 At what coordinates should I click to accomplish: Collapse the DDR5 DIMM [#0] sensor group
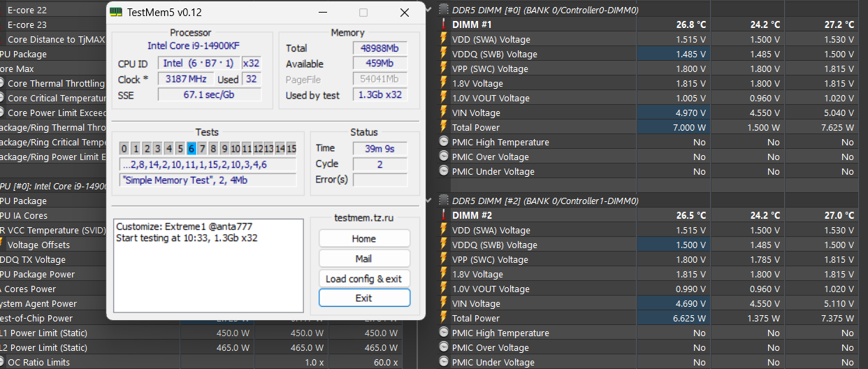(430, 10)
